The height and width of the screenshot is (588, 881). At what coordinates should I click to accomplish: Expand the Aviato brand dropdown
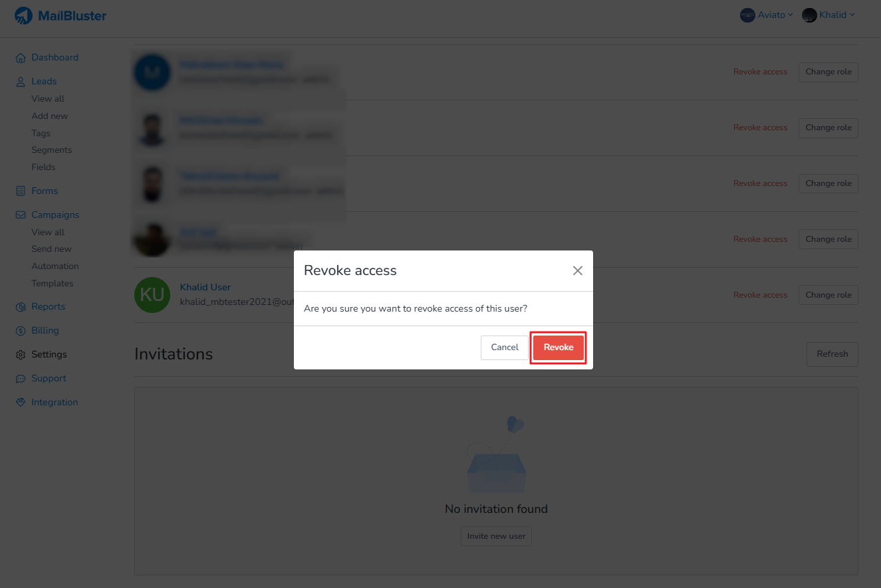(x=767, y=15)
